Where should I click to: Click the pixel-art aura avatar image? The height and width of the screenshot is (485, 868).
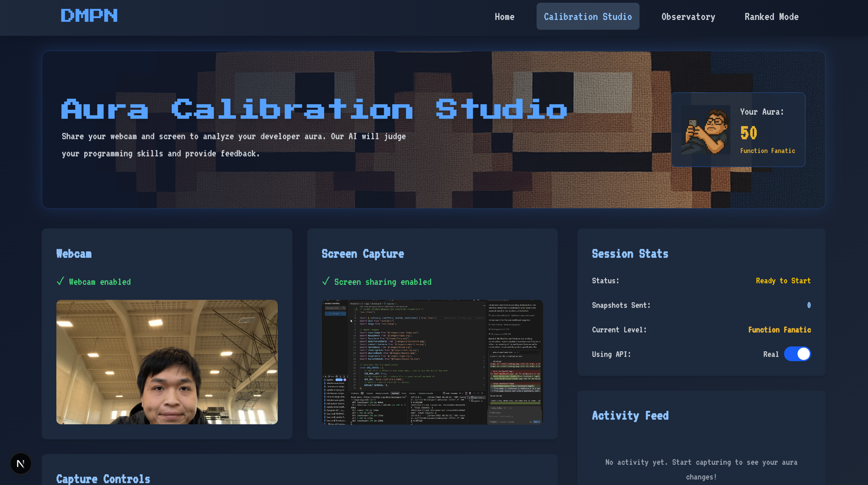706,130
